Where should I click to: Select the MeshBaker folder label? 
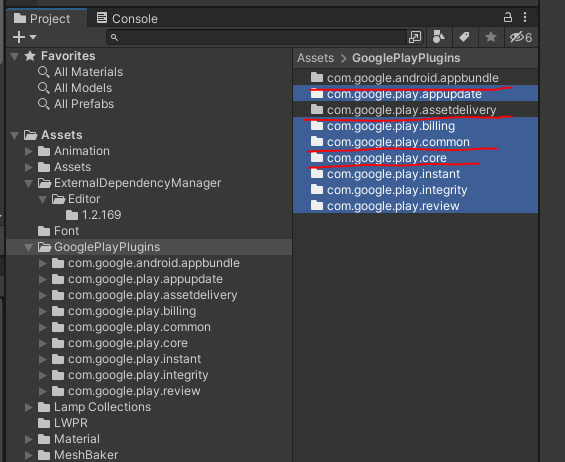point(86,455)
